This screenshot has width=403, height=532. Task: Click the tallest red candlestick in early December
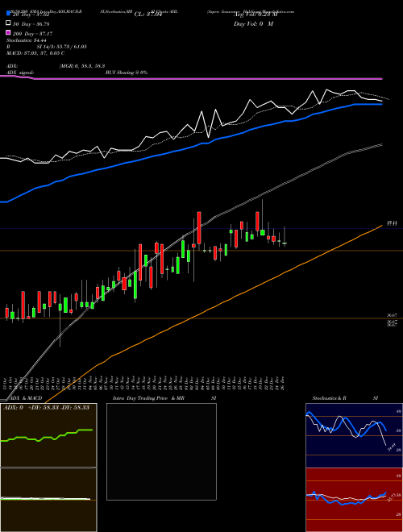(199, 227)
